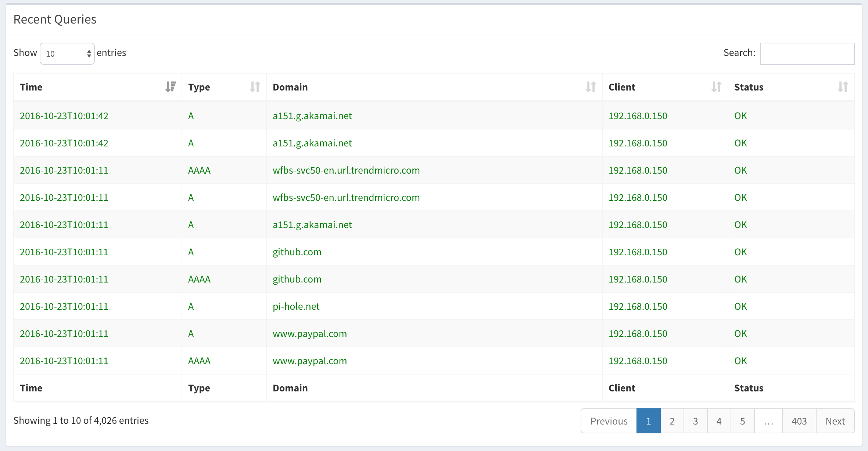868x451 pixels.
Task: Go to page 4
Action: pos(719,421)
